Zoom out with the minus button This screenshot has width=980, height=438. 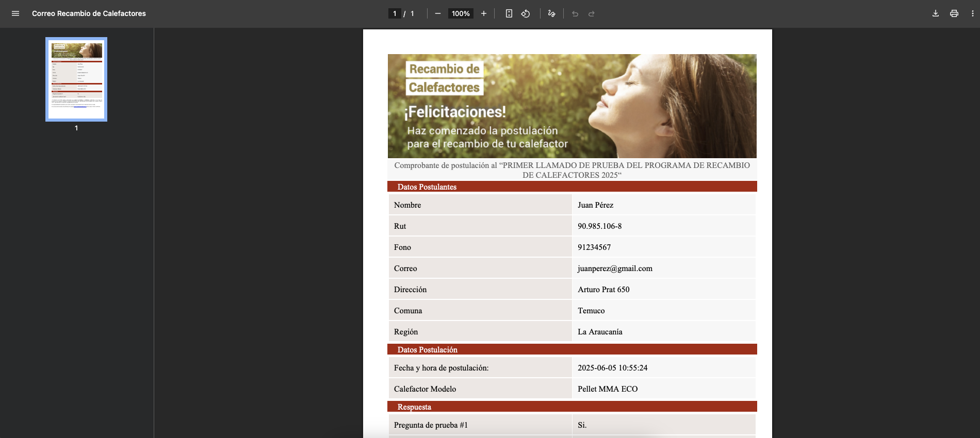(438, 13)
